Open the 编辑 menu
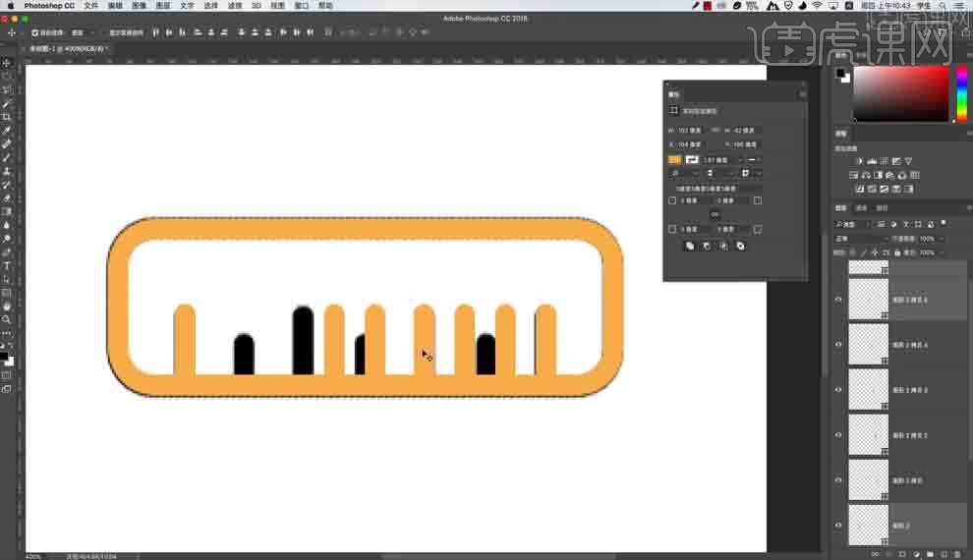Viewport: 973px width, 560px height. pos(115,6)
